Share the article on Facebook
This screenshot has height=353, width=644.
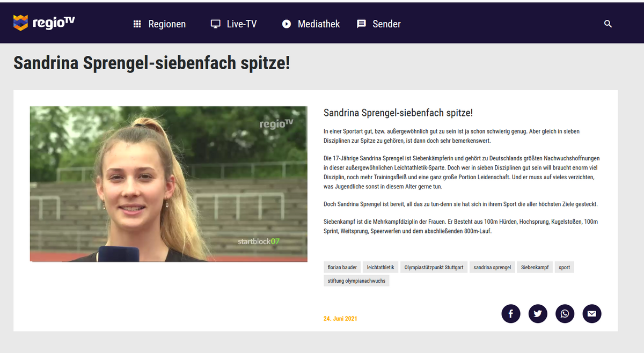tap(511, 314)
